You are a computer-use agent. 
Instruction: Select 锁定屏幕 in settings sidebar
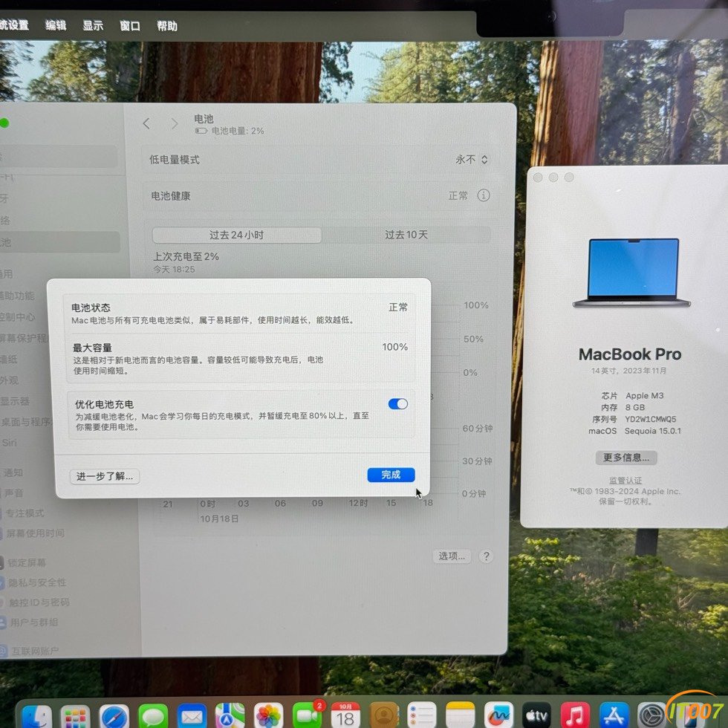click(27, 563)
